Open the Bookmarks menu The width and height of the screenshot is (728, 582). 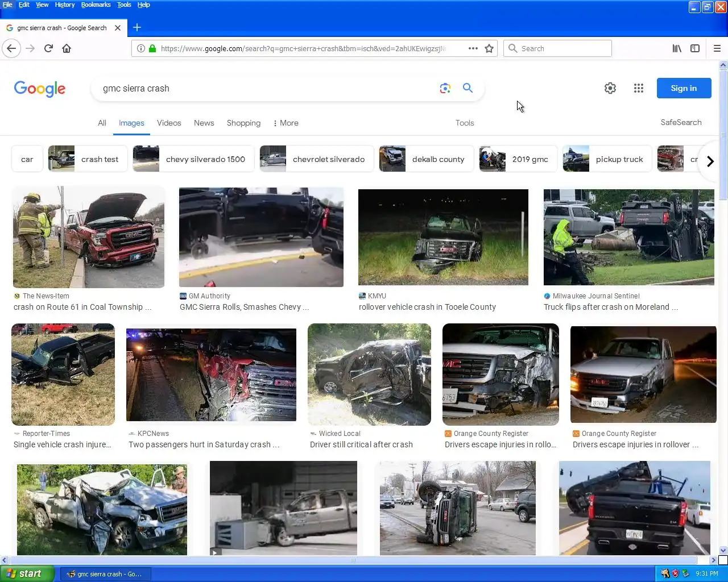click(x=96, y=5)
